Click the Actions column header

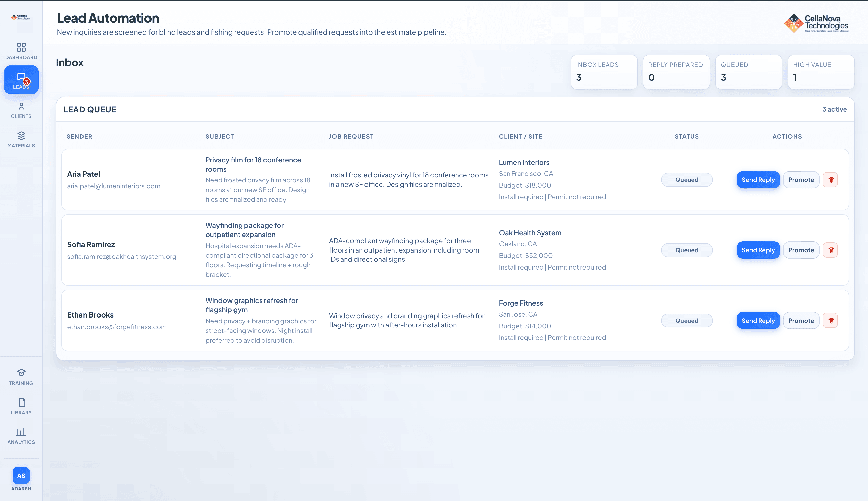point(787,136)
